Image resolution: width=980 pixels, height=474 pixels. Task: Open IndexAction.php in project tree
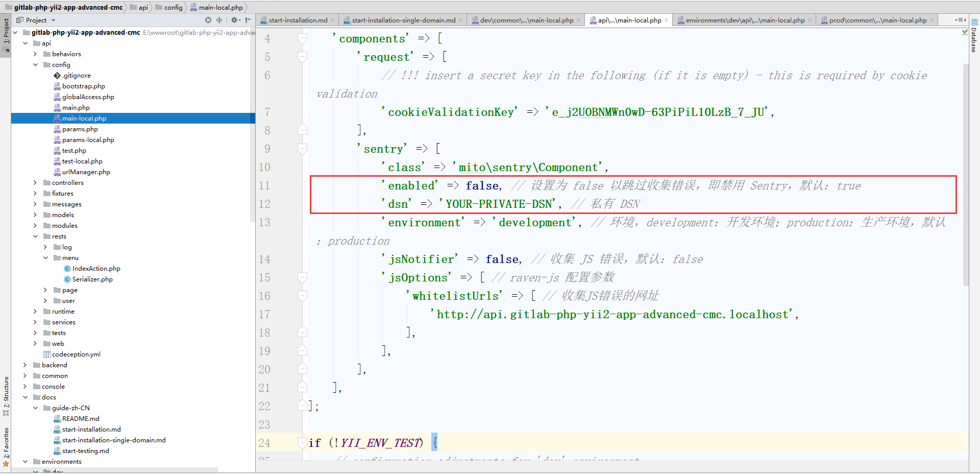click(x=96, y=269)
